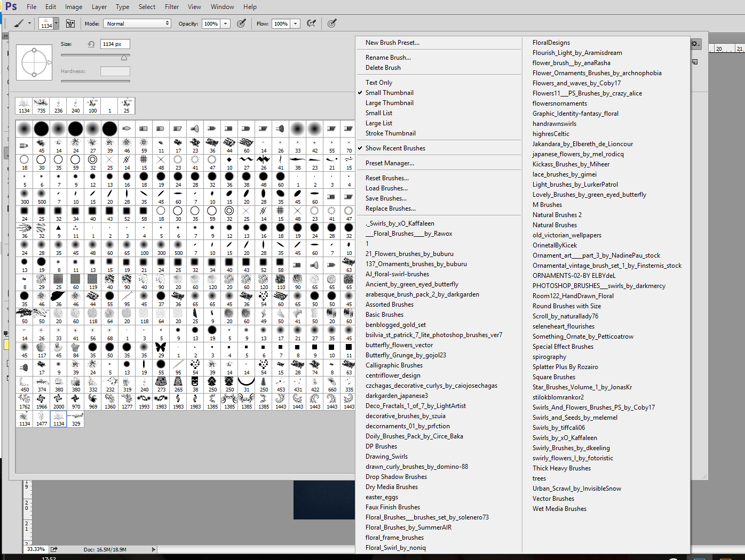Click the brush preset picker arrow

click(56, 23)
